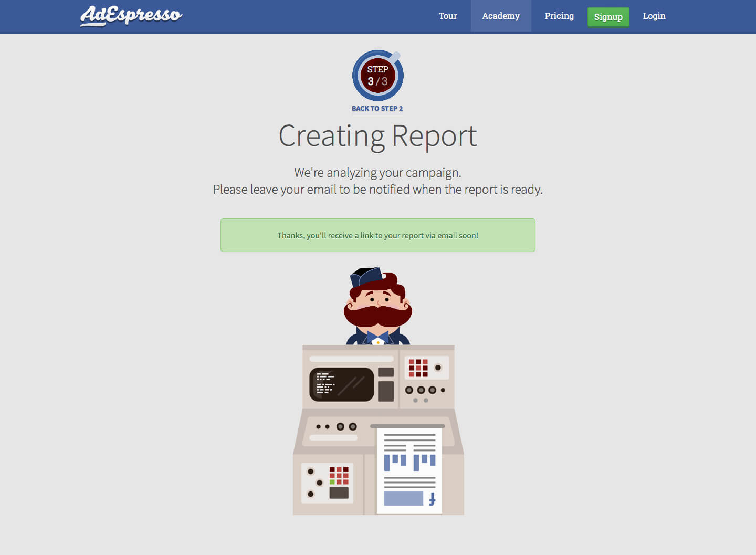
Task: Click the printed report paper with bar charts
Action: tap(409, 470)
